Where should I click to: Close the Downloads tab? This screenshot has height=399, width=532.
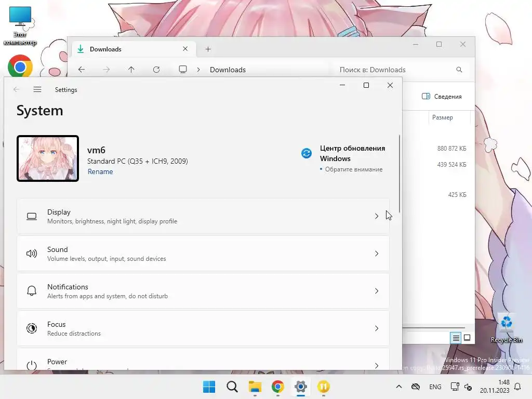pyautogui.click(x=185, y=49)
